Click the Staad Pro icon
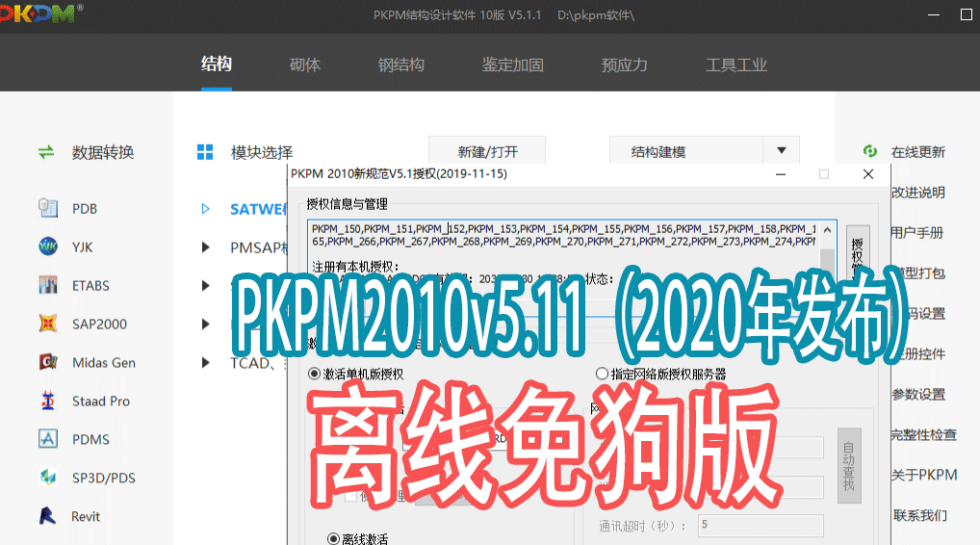980x545 pixels. coord(48,401)
